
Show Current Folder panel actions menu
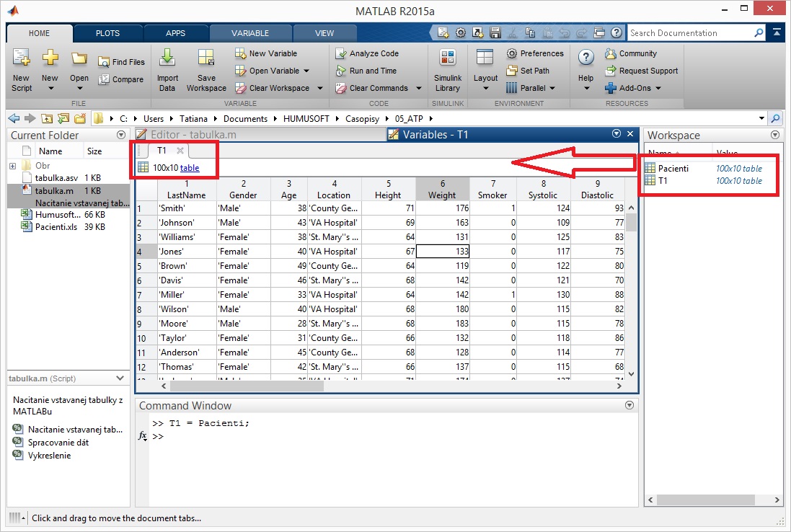pyautogui.click(x=121, y=135)
